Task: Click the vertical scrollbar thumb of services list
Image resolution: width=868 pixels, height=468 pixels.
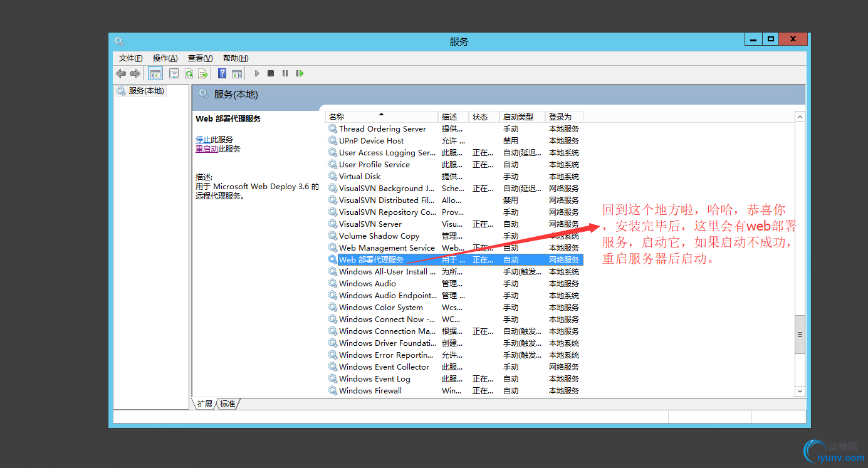Action: (x=800, y=335)
